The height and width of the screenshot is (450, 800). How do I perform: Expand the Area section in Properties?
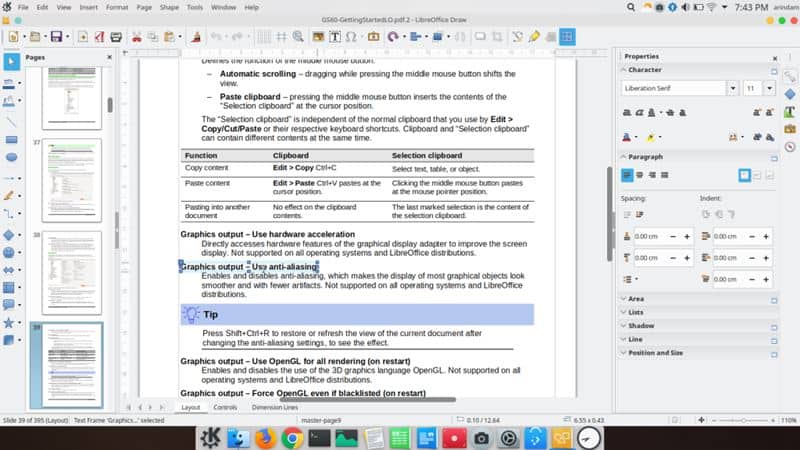click(636, 299)
